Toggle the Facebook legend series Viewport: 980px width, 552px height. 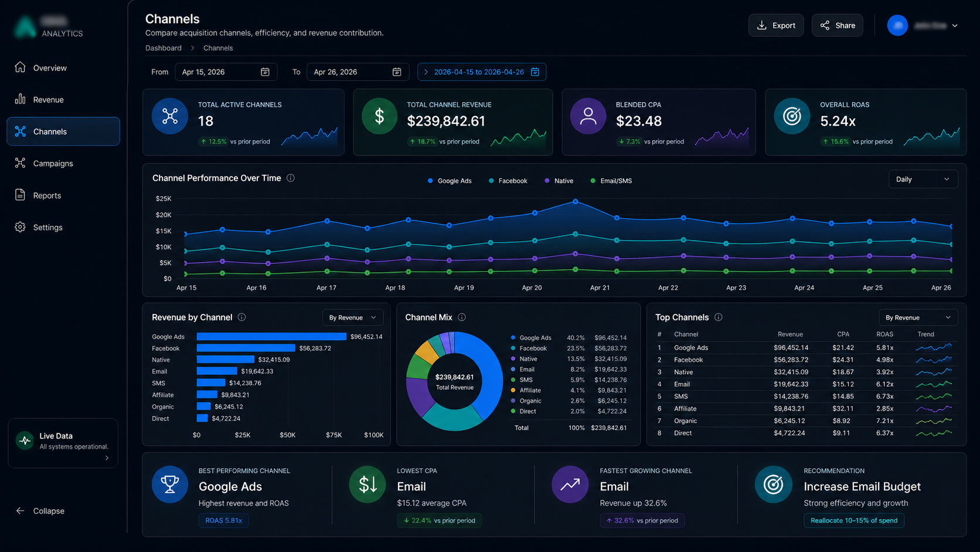[x=508, y=181]
